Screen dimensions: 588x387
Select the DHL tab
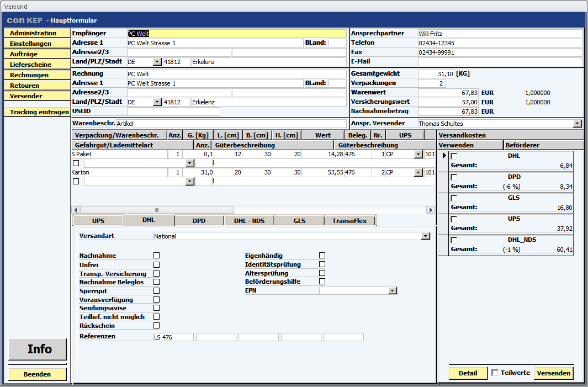(149, 220)
